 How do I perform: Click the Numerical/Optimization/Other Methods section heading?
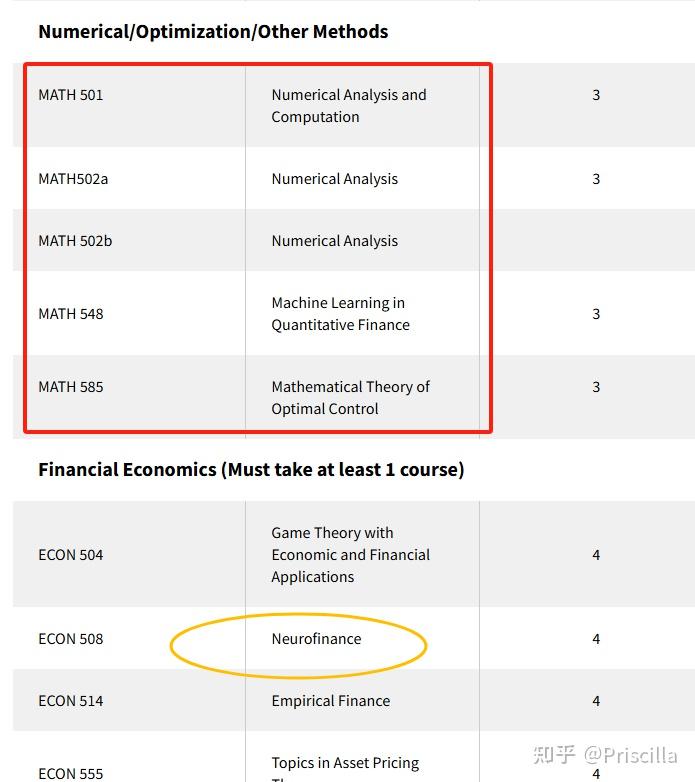213,31
